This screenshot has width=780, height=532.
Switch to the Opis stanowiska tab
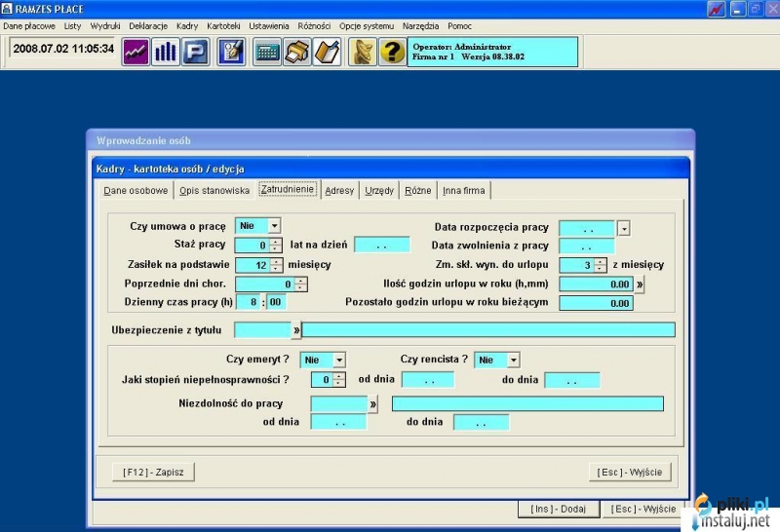click(x=214, y=190)
